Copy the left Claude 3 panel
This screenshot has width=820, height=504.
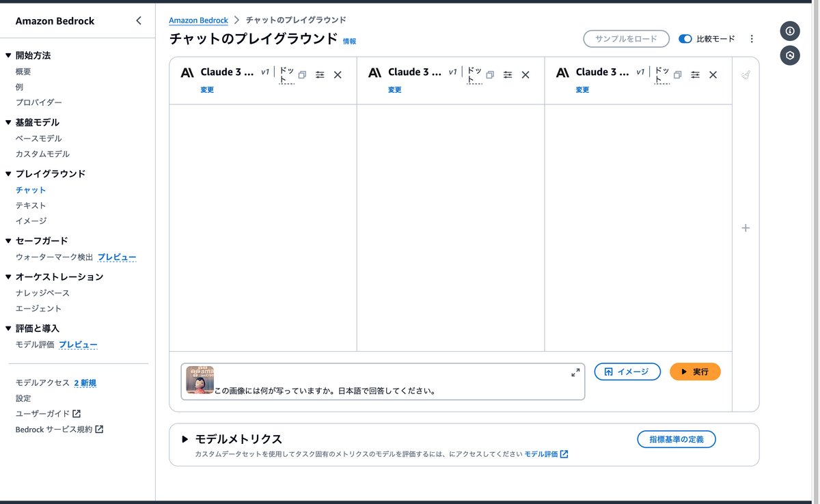pos(302,75)
